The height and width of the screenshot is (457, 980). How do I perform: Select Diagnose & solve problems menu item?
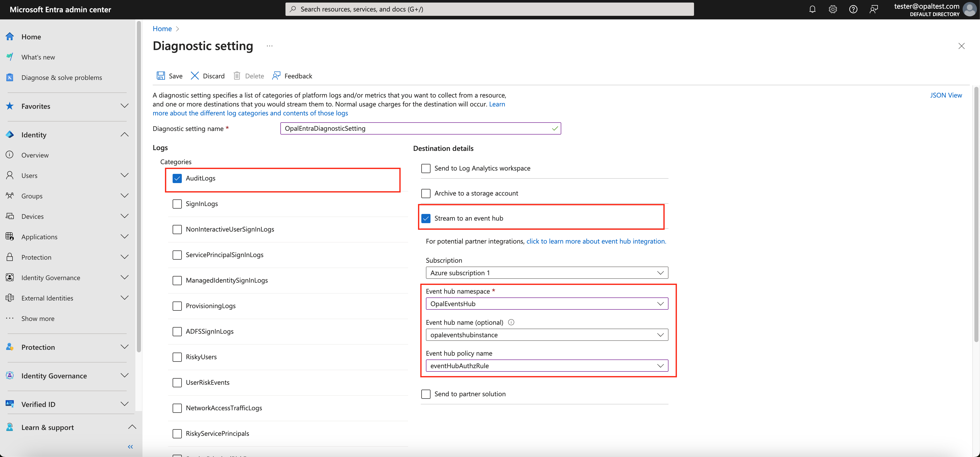click(62, 78)
